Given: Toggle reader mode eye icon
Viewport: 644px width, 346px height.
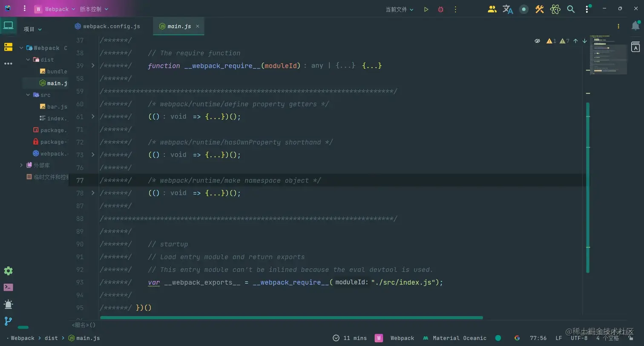Looking at the screenshot, I should point(538,41).
